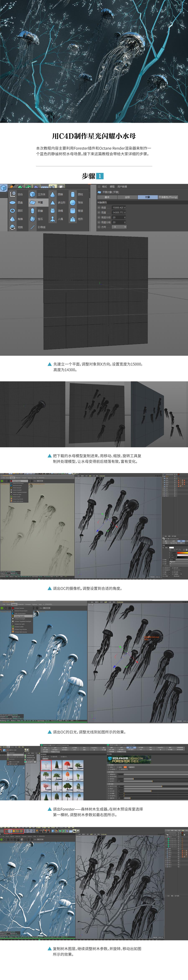Click the 高度分段 value stepper arrows
The width and height of the screenshot is (188, 980).
click(x=125, y=222)
